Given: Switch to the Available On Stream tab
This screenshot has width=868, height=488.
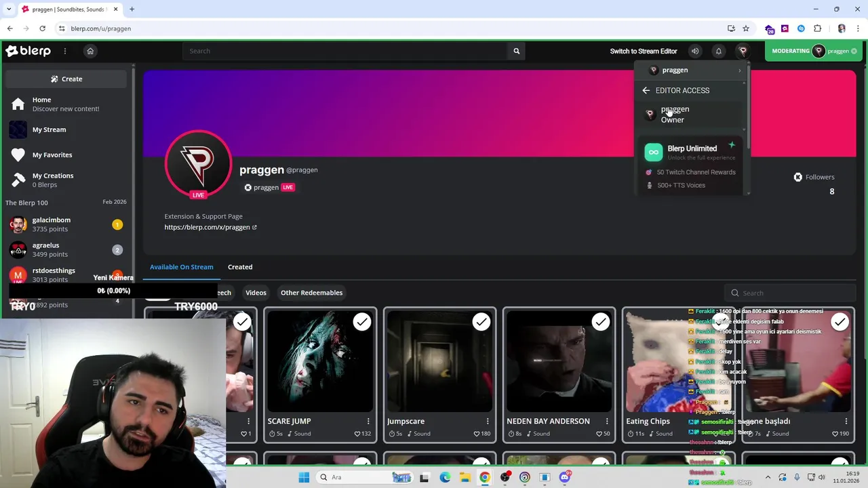Looking at the screenshot, I should pos(182,267).
